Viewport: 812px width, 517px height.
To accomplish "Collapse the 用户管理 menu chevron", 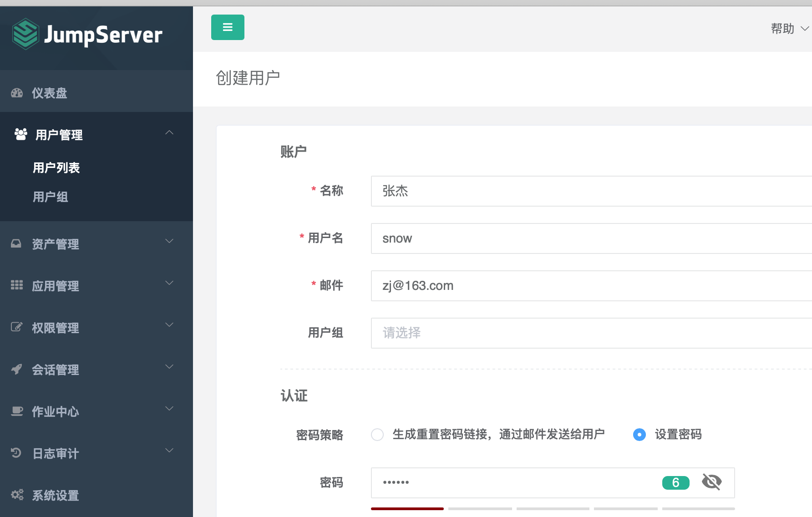I will pyautogui.click(x=169, y=132).
